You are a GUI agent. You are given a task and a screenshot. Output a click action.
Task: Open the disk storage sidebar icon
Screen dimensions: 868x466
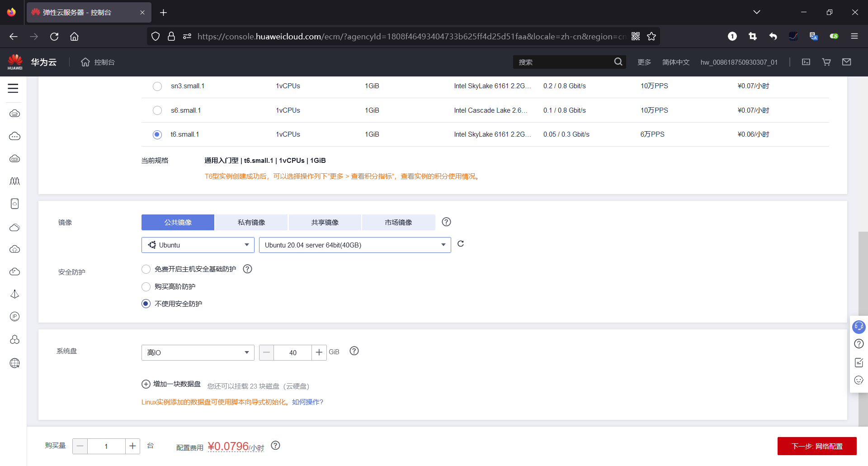click(x=15, y=204)
